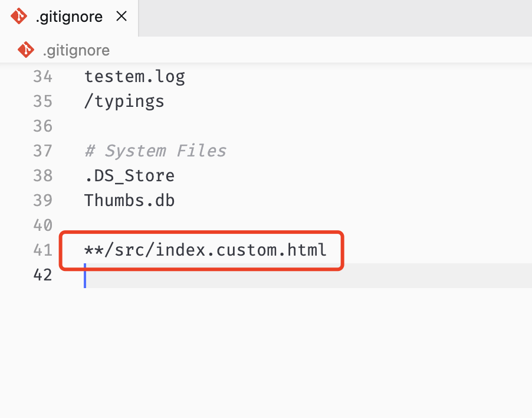Click line number 41
The height and width of the screenshot is (418, 532).
[42, 250]
